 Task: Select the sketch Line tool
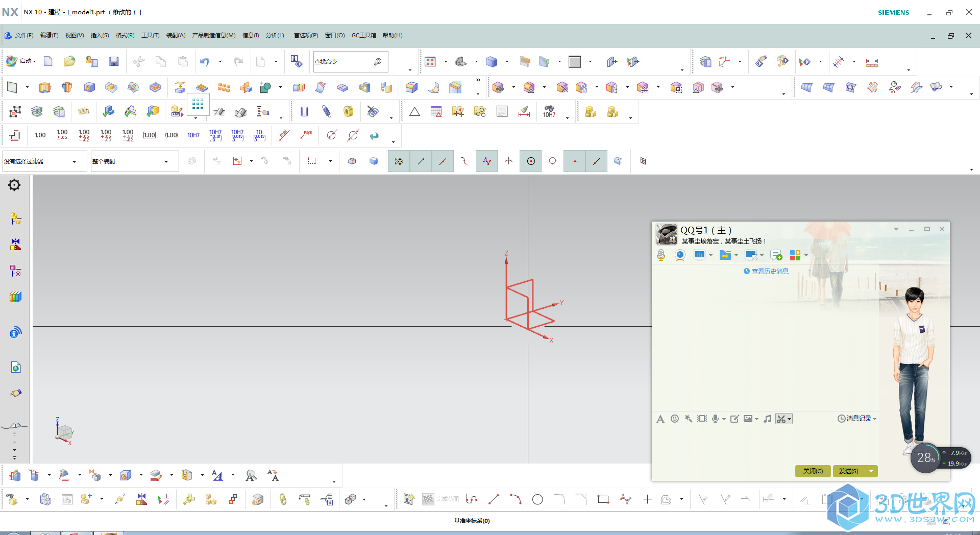[493, 499]
